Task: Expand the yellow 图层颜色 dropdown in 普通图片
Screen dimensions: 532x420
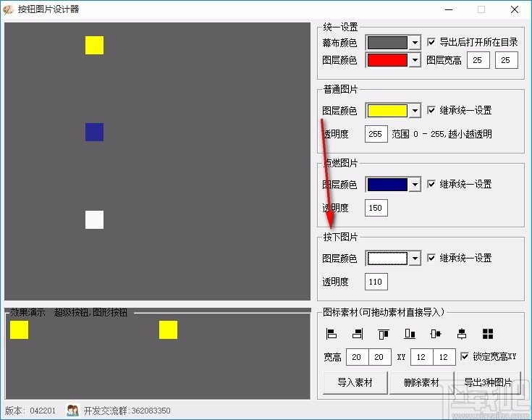Action: 415,111
